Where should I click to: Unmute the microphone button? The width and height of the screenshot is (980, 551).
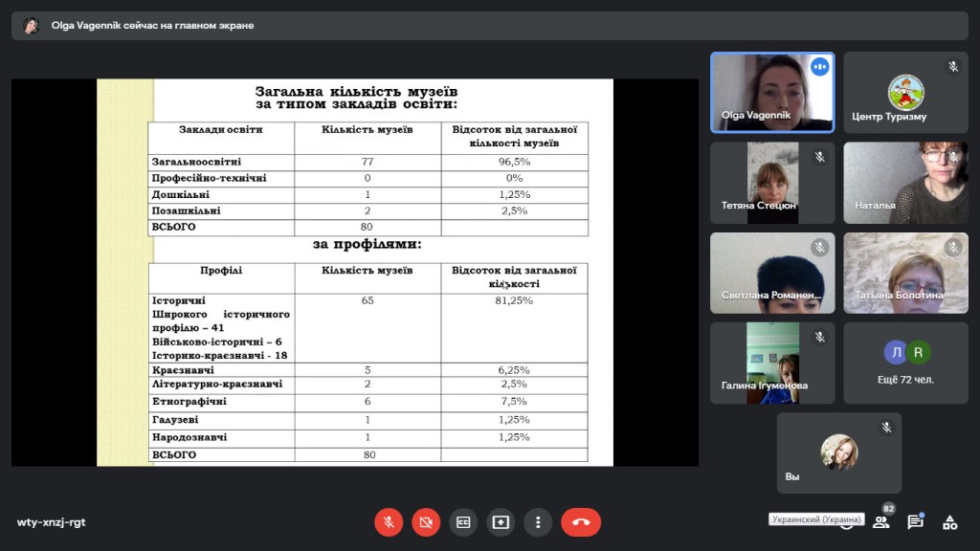(389, 521)
